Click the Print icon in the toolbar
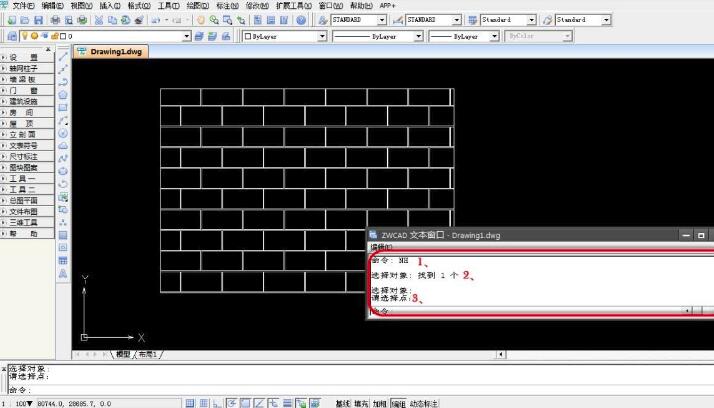714x408 pixels. (x=55, y=20)
